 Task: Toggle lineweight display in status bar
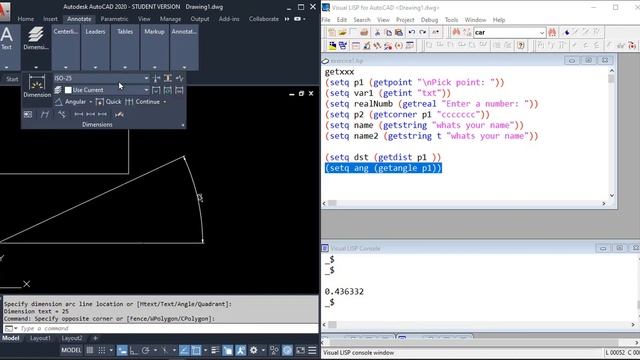coord(215,350)
